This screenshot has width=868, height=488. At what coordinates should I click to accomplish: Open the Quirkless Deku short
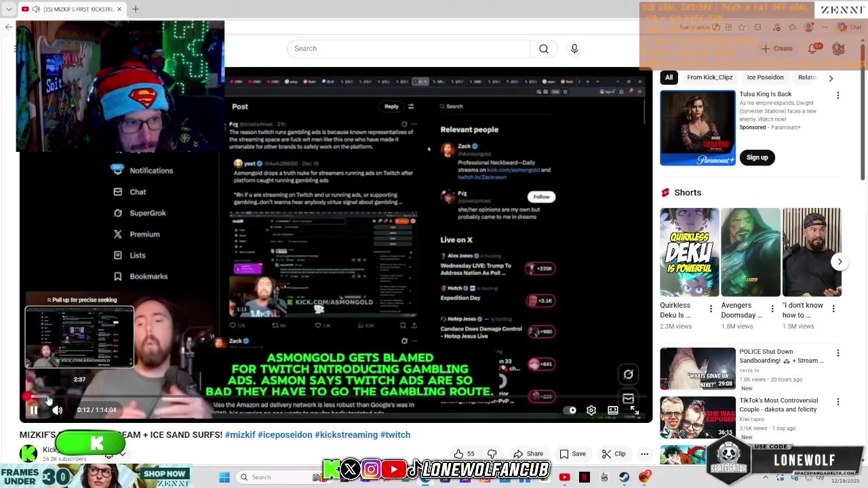click(689, 252)
